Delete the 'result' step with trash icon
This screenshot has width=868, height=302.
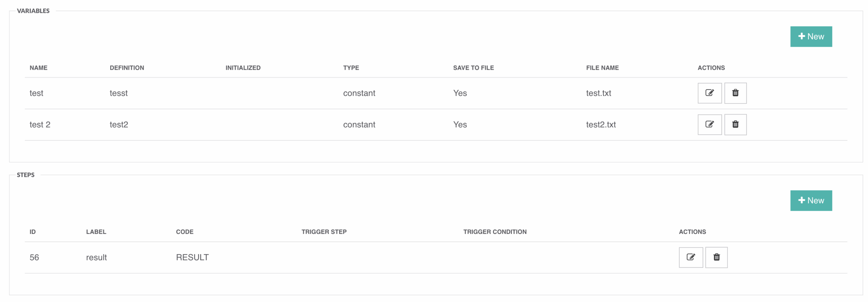click(716, 257)
